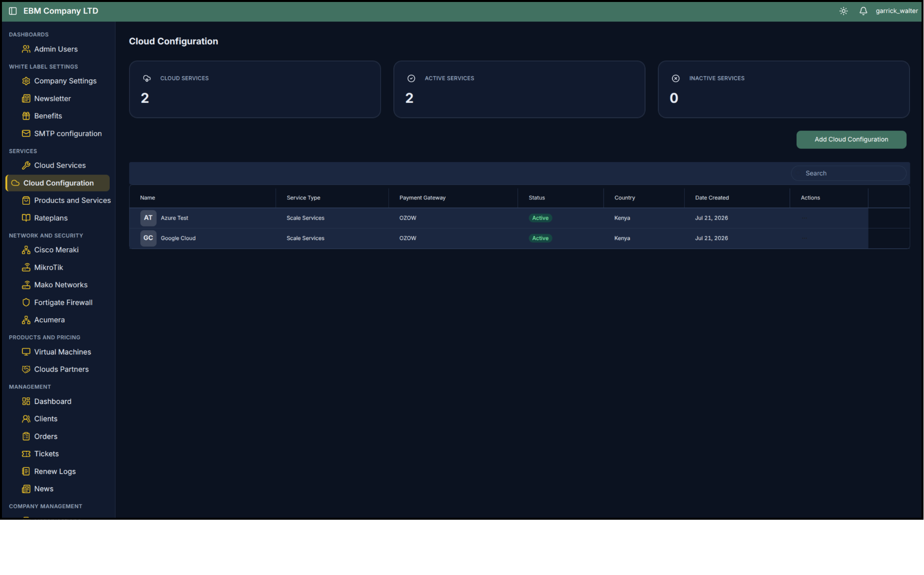
Task: Click the Cloud Services stat card icon
Action: pyautogui.click(x=147, y=78)
